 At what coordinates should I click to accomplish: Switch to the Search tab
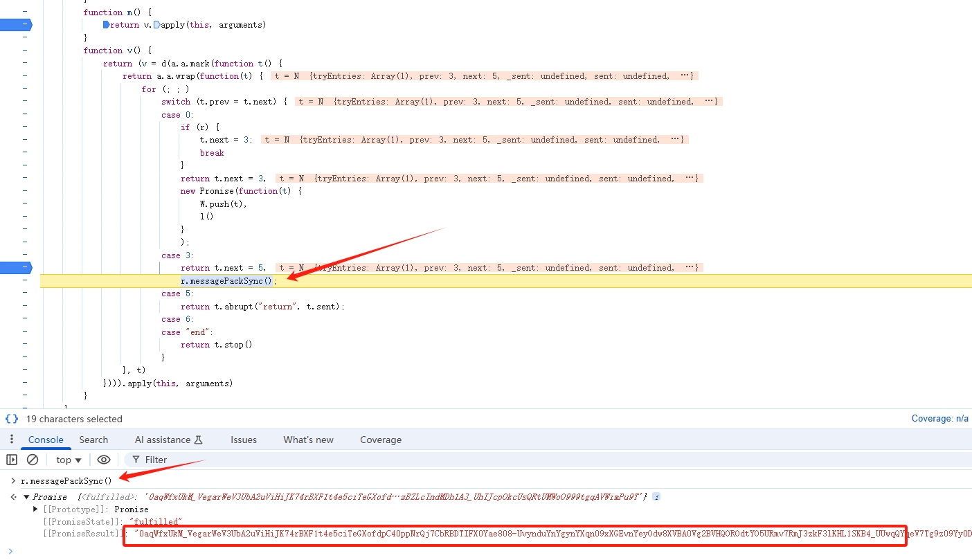(x=93, y=440)
